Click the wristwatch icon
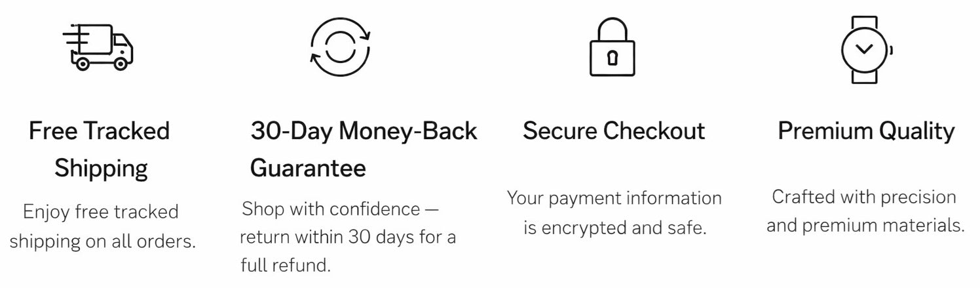This screenshot has width=980, height=288. [x=865, y=49]
